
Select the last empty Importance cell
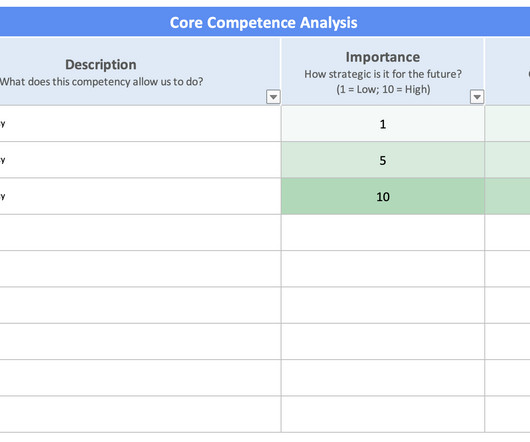[x=383, y=414]
